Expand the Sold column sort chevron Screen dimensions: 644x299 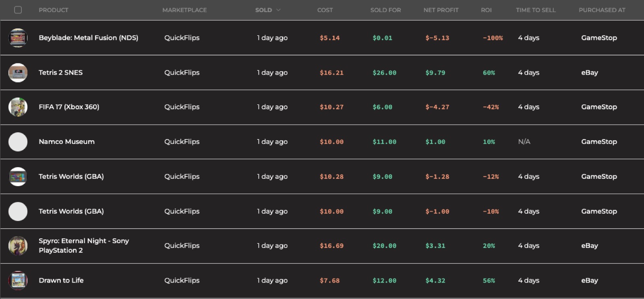click(278, 10)
